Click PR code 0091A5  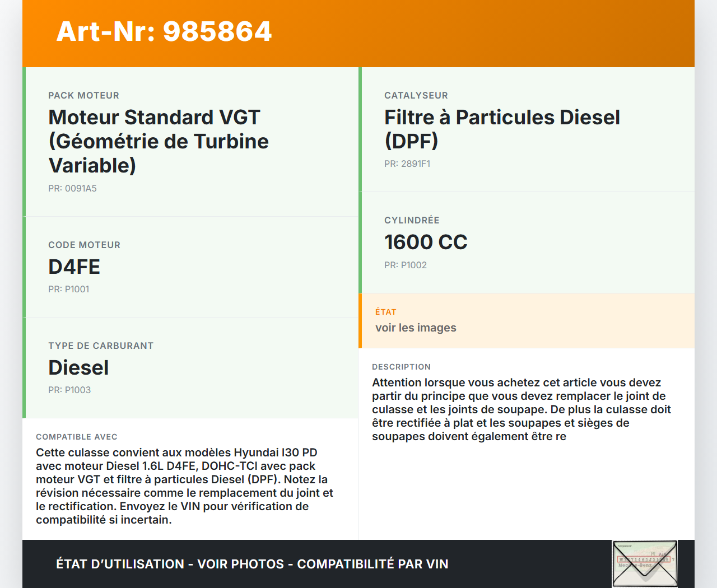[72, 189]
